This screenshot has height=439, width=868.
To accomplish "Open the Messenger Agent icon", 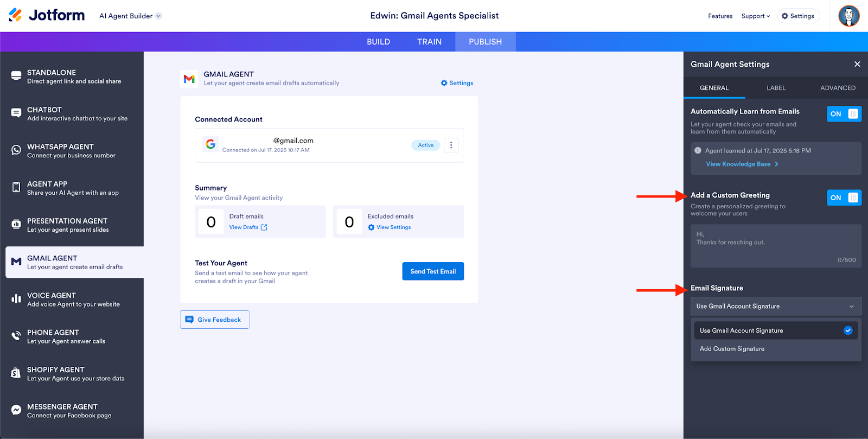I will [16, 410].
